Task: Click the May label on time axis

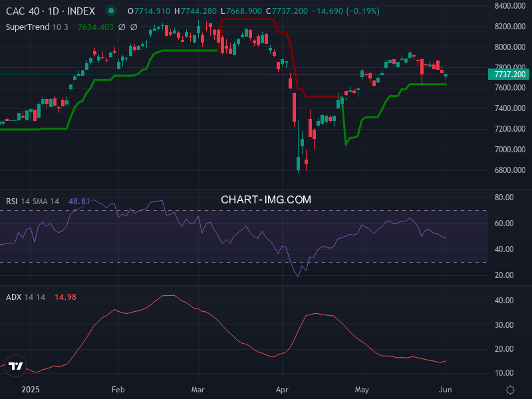Action: pyautogui.click(x=362, y=390)
